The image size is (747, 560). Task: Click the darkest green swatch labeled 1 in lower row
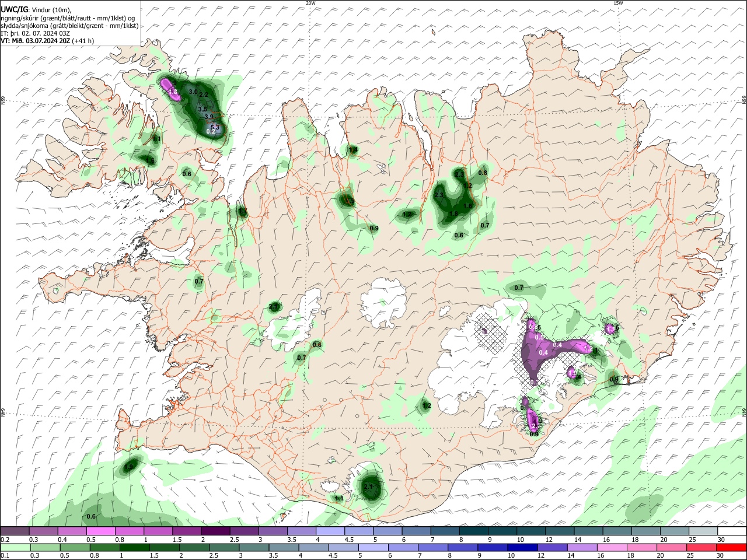[x=134, y=547]
